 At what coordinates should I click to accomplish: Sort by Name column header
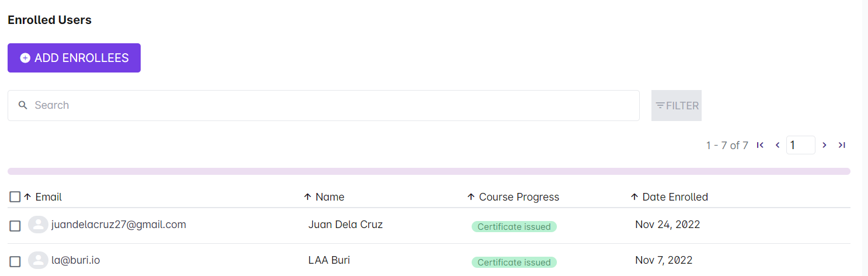coord(330,197)
